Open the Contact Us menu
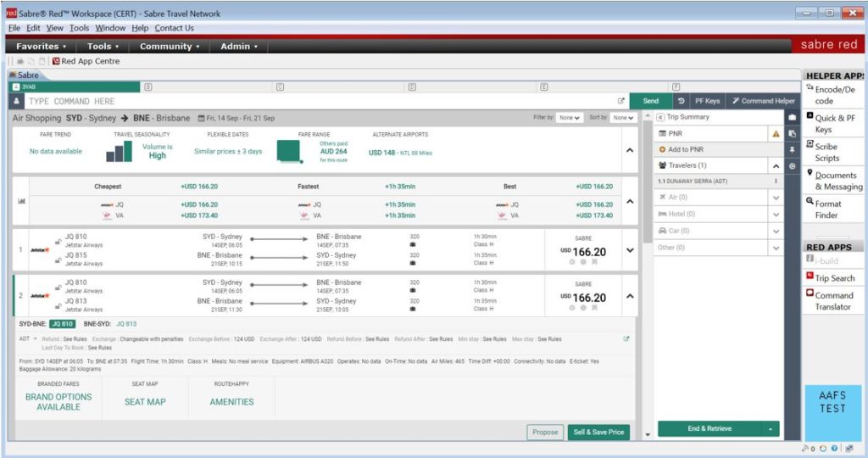868x458 pixels. [x=175, y=28]
